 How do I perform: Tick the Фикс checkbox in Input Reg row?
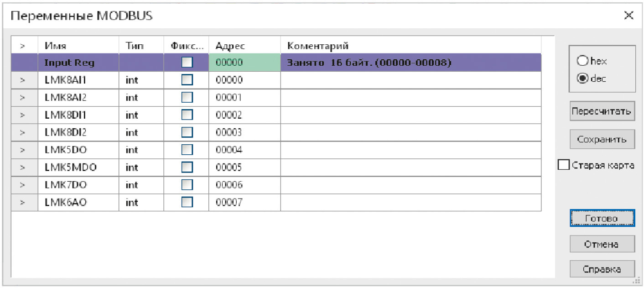(187, 63)
